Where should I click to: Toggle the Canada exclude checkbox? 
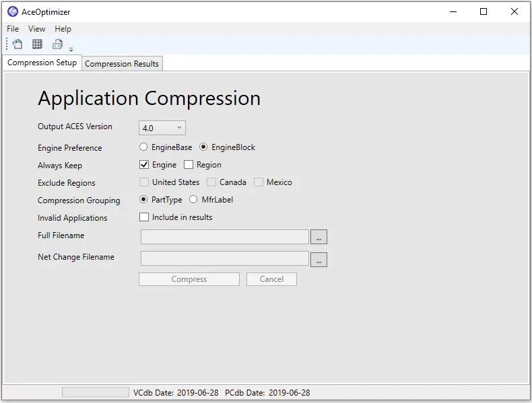coord(211,182)
